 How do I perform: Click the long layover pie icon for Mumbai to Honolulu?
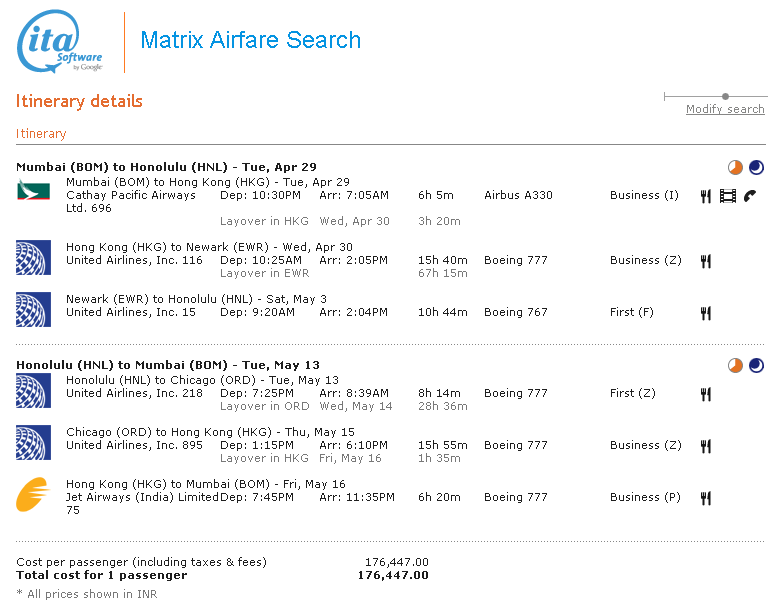coord(735,168)
